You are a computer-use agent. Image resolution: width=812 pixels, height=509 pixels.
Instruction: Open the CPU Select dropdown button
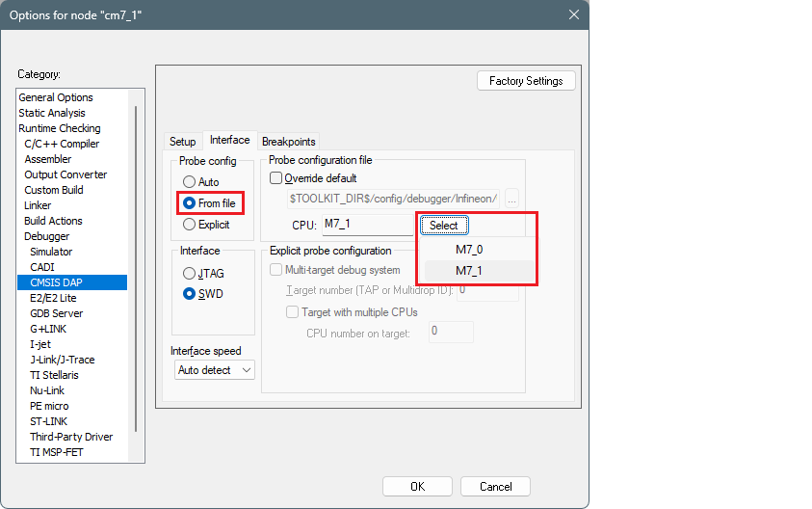(444, 225)
